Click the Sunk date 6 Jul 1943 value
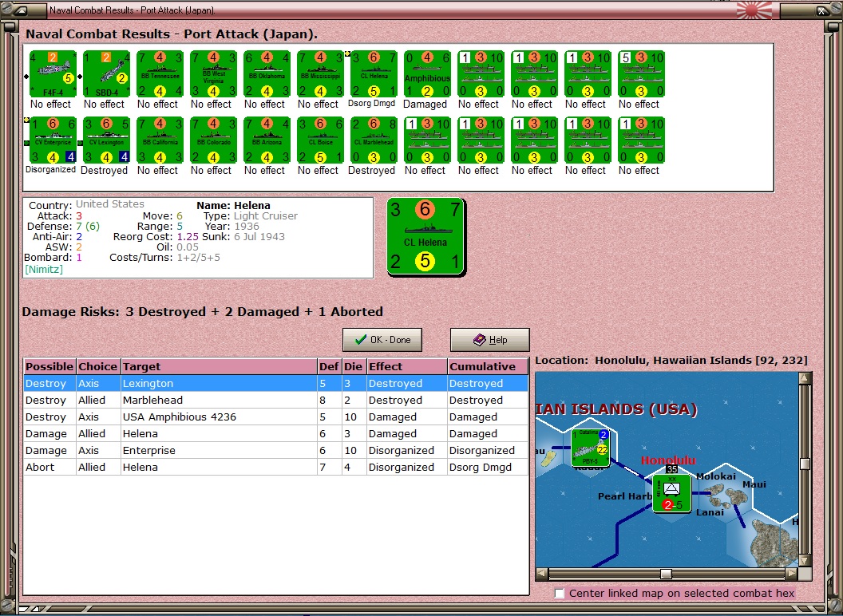 259,236
